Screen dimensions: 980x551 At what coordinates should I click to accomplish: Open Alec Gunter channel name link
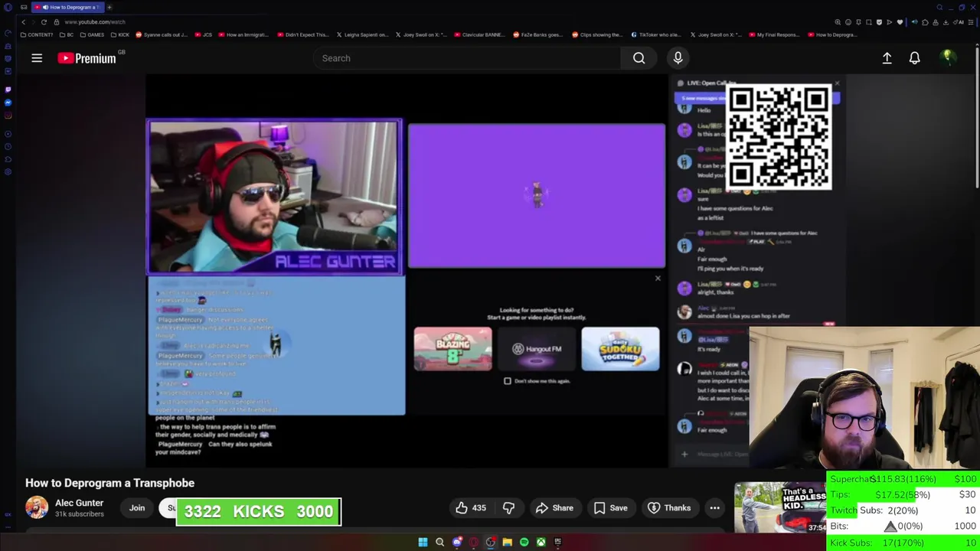coord(79,503)
